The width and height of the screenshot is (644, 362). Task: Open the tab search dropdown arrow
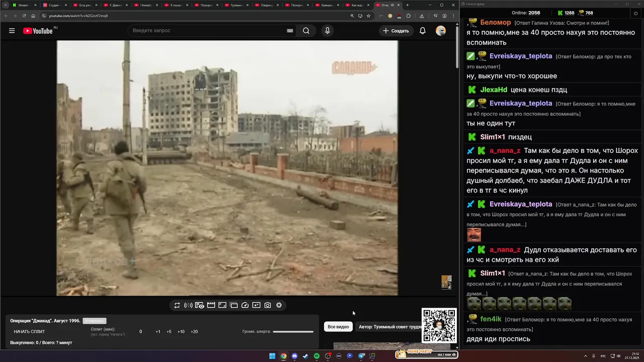[6, 5]
